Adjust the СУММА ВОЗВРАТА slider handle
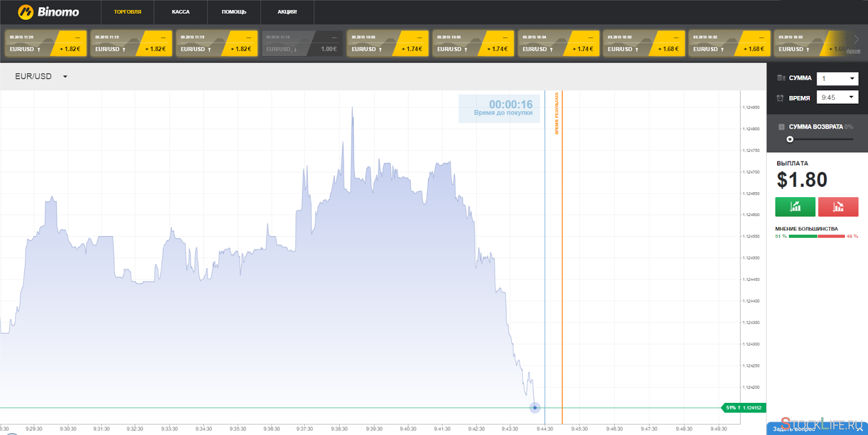 tap(790, 140)
